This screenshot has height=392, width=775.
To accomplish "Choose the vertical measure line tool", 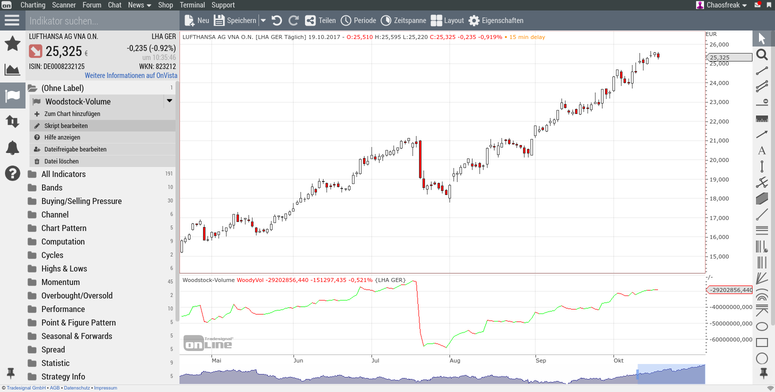I will pyautogui.click(x=762, y=167).
